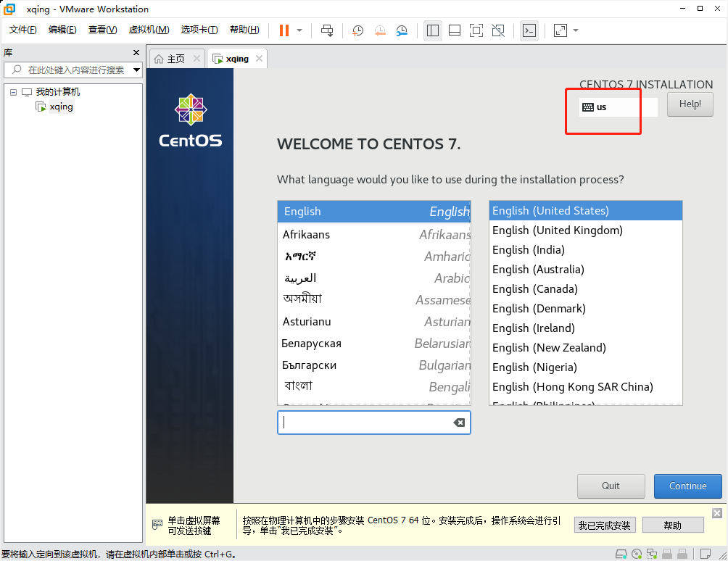Select English in the language list

click(x=373, y=212)
